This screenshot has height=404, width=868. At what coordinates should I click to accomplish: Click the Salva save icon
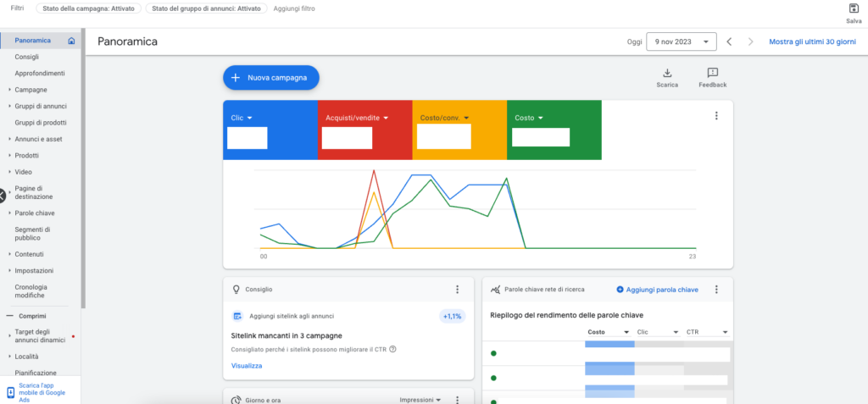coord(854,8)
